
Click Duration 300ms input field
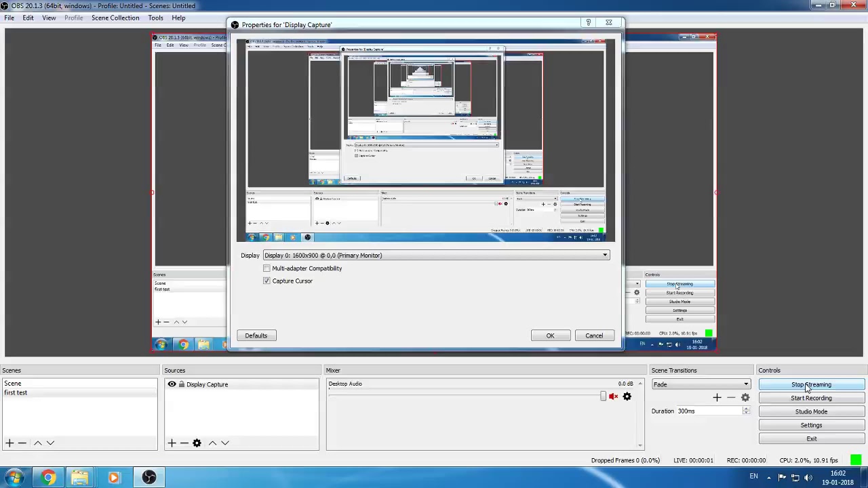pyautogui.click(x=709, y=411)
